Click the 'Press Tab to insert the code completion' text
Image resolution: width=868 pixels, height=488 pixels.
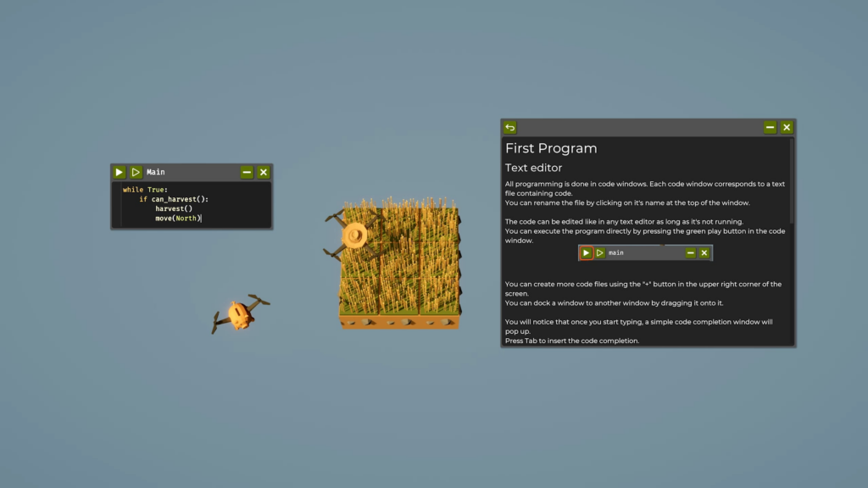coord(572,341)
